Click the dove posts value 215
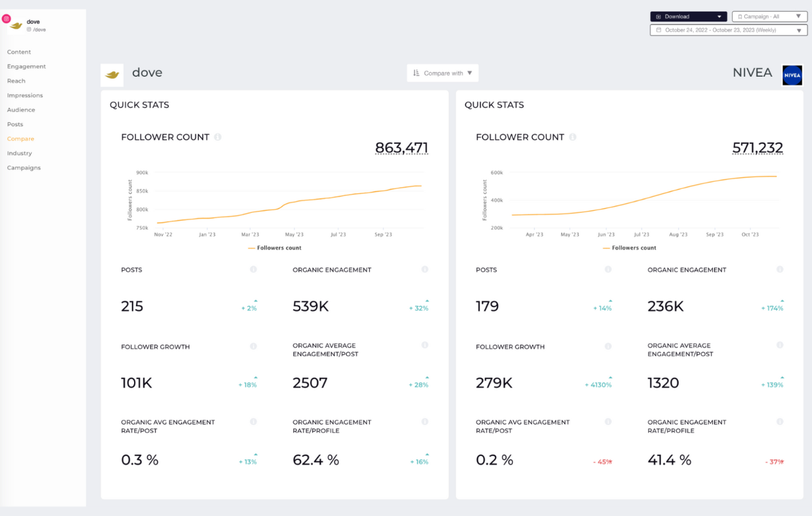The width and height of the screenshot is (812, 516). 132,306
